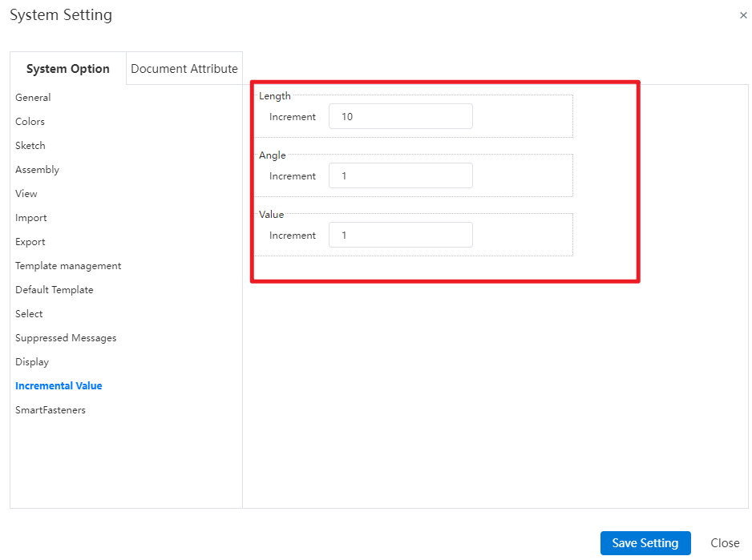The height and width of the screenshot is (560, 752).
Task: Select the Incremental Value category
Action: (59, 386)
